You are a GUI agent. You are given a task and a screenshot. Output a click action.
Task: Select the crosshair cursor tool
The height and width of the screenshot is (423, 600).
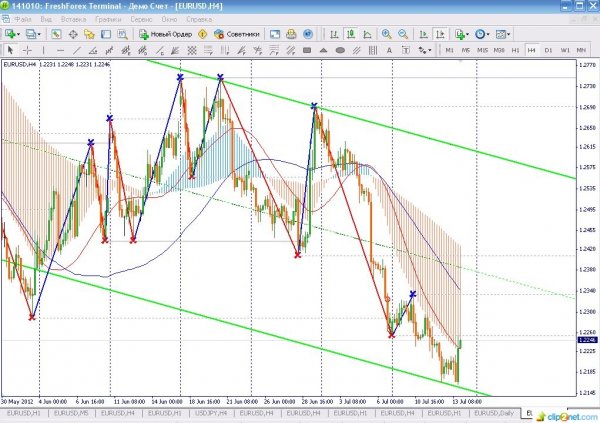27,49
